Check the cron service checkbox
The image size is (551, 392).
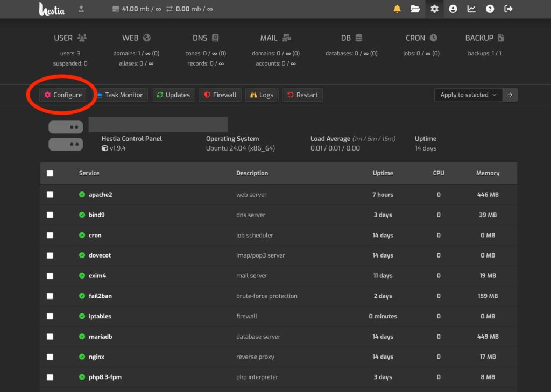click(50, 236)
